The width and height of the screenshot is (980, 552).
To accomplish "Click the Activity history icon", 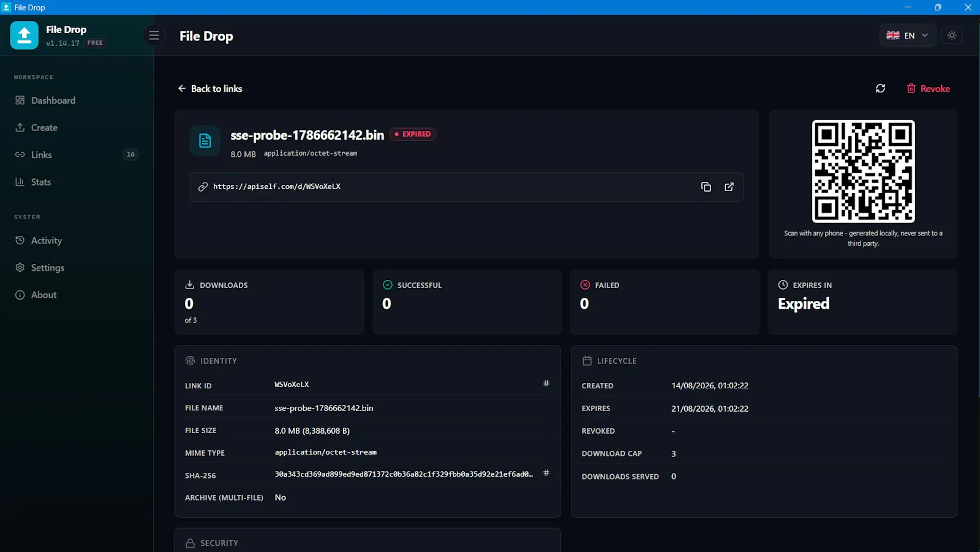I will 20,241.
